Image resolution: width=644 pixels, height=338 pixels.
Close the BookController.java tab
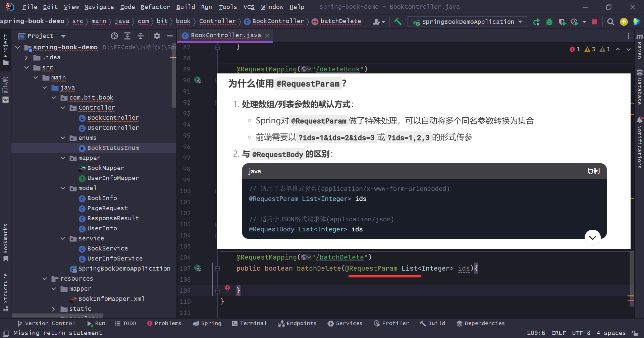tap(267, 36)
